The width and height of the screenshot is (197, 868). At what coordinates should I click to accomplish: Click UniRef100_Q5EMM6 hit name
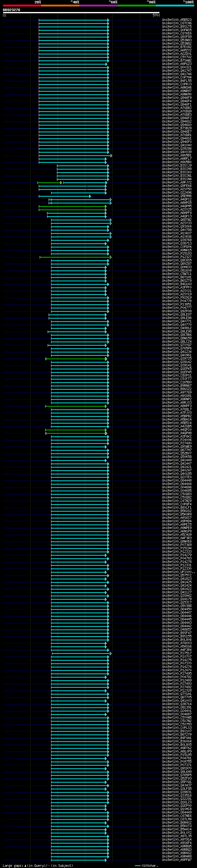[x=177, y=196]
